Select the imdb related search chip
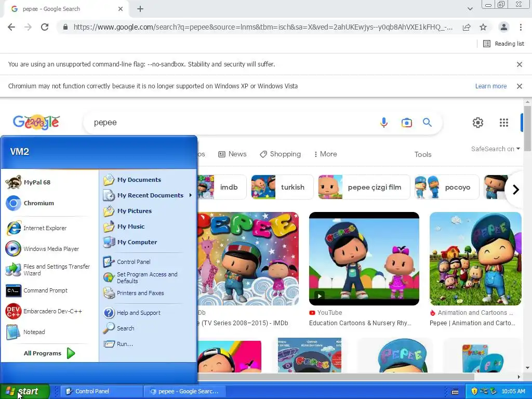The height and width of the screenshot is (399, 532). click(x=222, y=187)
